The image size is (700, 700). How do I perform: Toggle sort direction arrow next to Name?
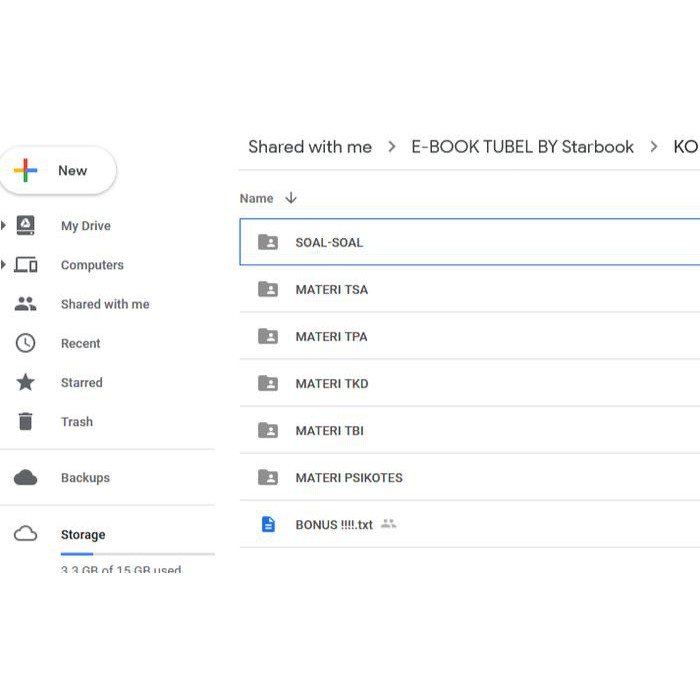pyautogui.click(x=291, y=198)
